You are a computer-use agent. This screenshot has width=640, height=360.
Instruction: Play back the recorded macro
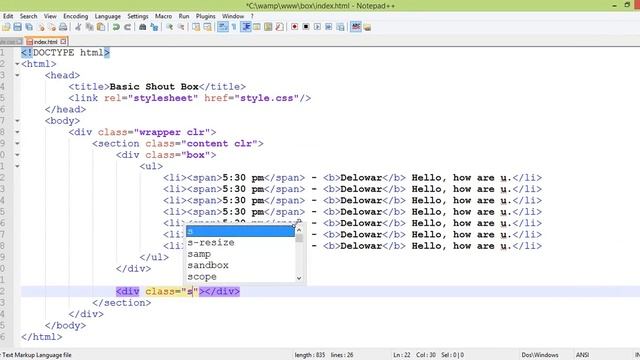click(317, 27)
